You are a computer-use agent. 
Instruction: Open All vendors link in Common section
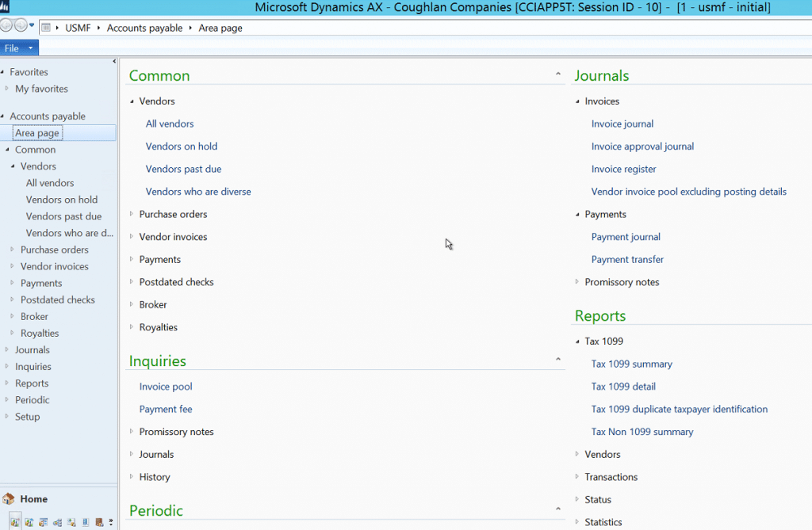pyautogui.click(x=170, y=124)
